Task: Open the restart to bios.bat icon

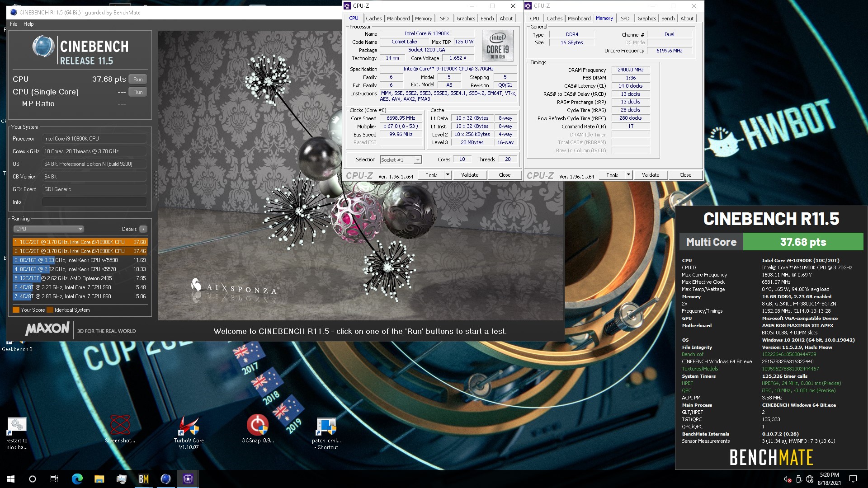Action: (x=17, y=432)
